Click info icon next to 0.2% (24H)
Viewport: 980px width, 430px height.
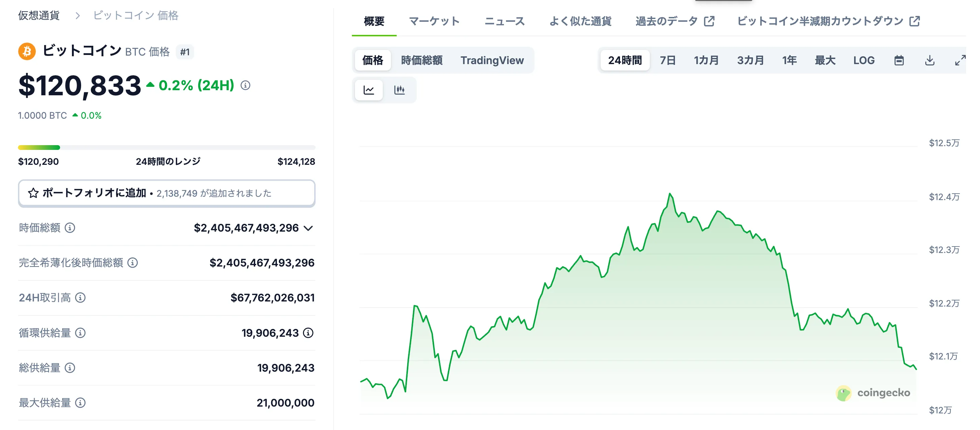click(x=245, y=85)
